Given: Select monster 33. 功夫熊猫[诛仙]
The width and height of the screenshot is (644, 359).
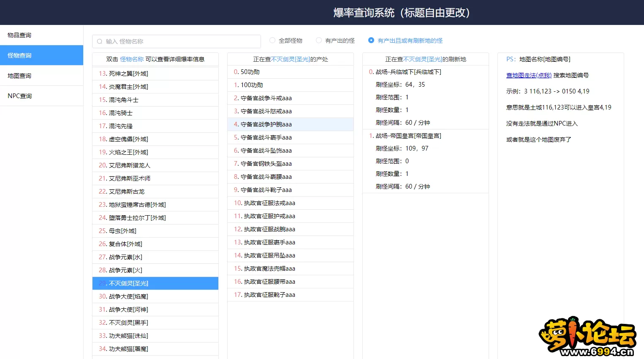Looking at the screenshot, I should 155,336.
